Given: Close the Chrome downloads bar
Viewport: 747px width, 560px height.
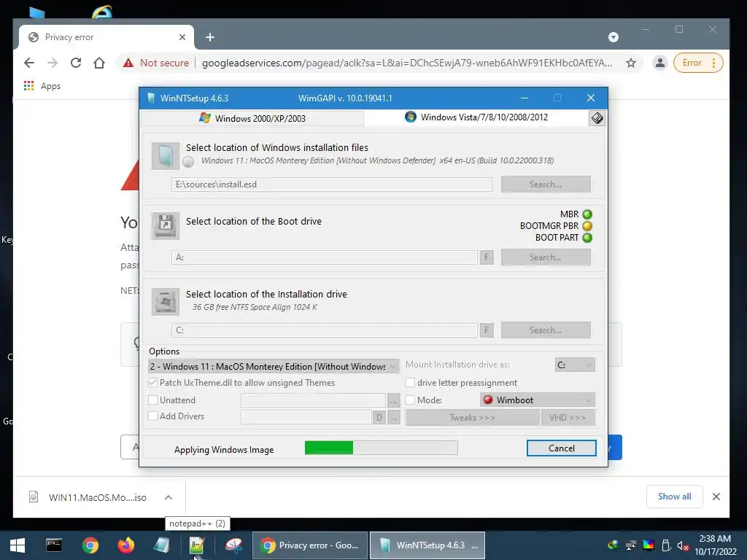Looking at the screenshot, I should [716, 497].
